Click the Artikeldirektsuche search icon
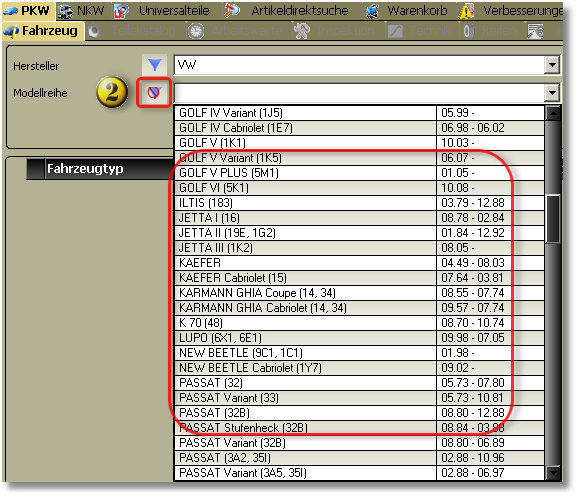Viewport: 577px width, 496px height. pyautogui.click(x=232, y=11)
